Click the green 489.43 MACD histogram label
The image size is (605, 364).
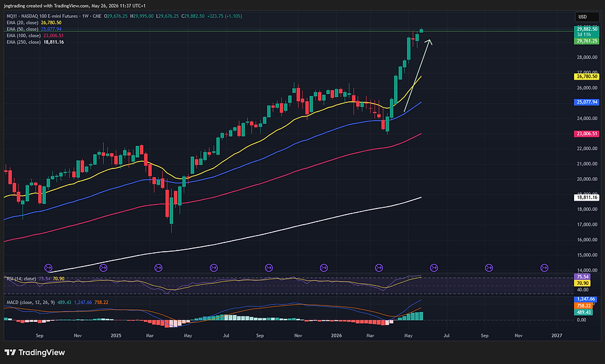[x=583, y=312]
